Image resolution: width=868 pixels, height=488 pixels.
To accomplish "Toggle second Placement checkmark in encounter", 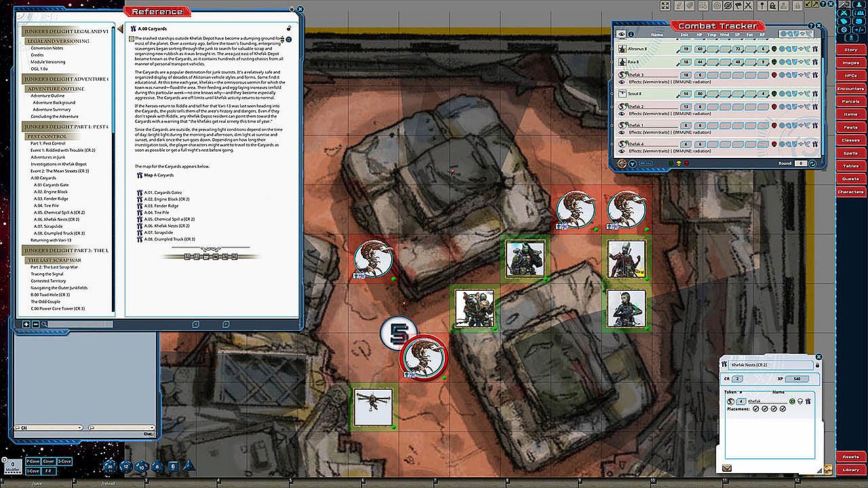I will pos(764,409).
